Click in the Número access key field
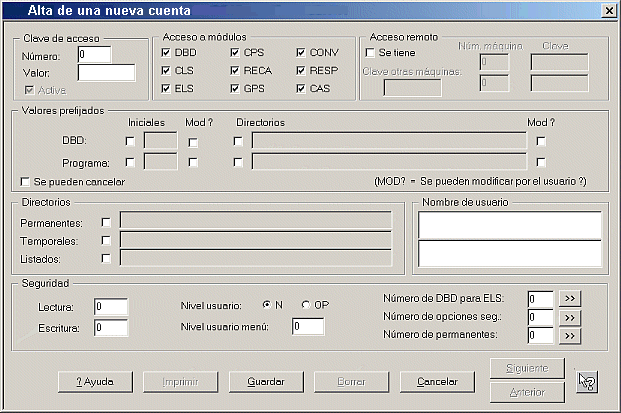621x413 pixels. click(94, 54)
